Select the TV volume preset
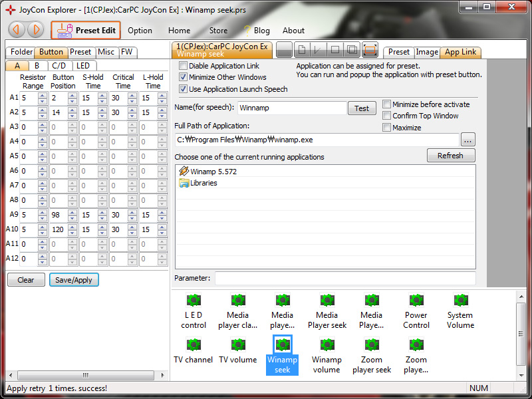This screenshot has height=399, width=532. [238, 350]
